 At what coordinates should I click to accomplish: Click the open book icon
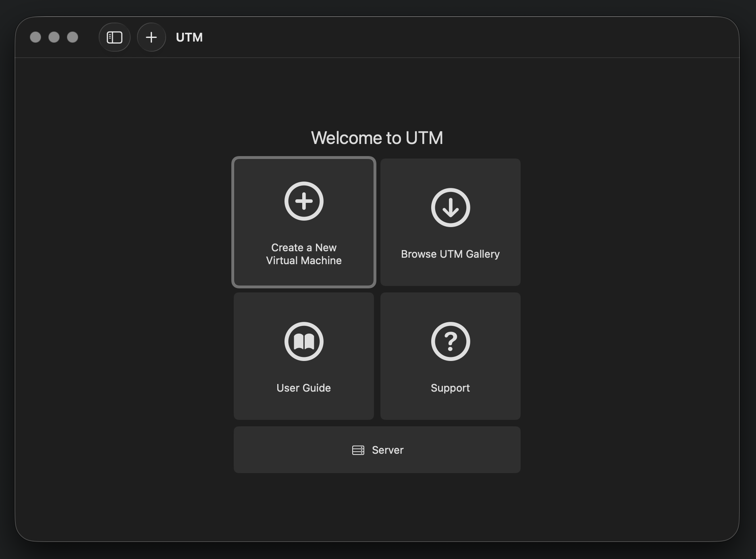click(x=304, y=342)
